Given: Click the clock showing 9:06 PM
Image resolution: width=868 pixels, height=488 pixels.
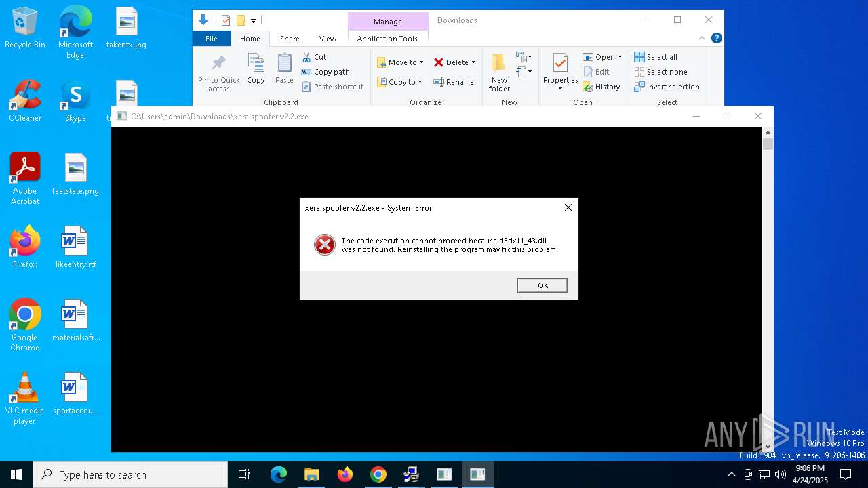Looking at the screenshot, I should tap(810, 474).
